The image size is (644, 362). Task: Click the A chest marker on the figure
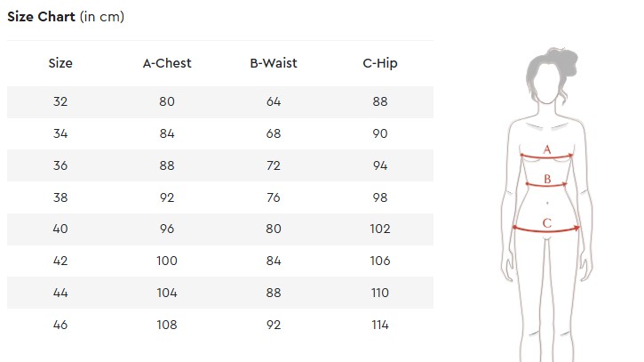[x=547, y=149]
